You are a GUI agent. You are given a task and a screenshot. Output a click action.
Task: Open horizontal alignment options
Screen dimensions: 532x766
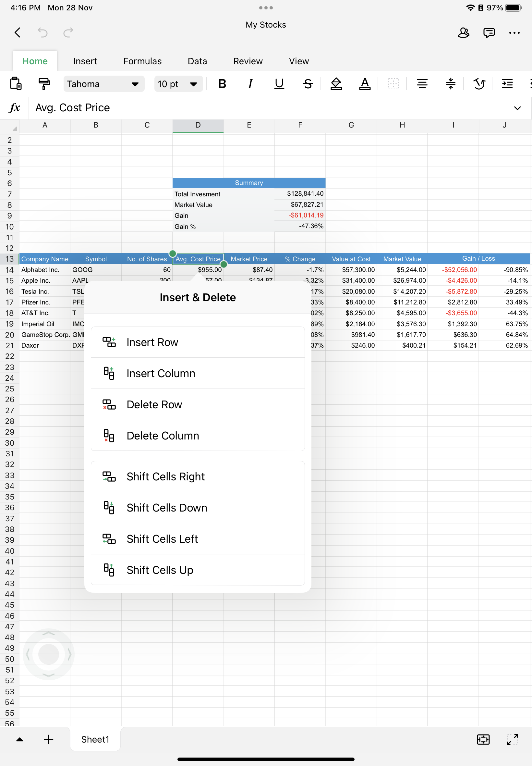pyautogui.click(x=422, y=84)
